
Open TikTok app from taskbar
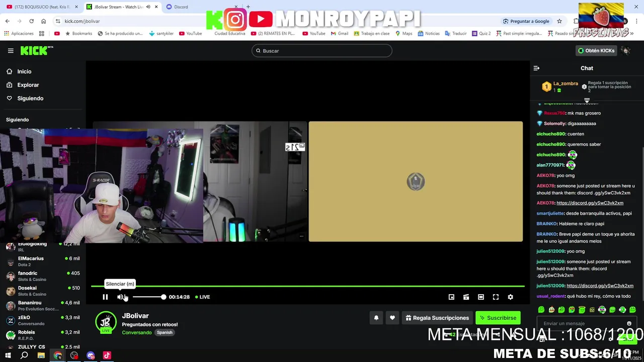[107, 355]
